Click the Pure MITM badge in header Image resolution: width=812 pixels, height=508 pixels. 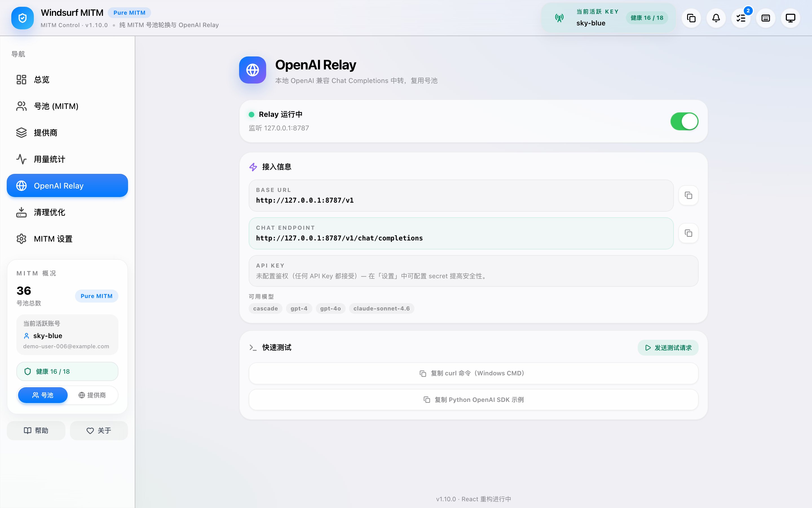tap(129, 13)
